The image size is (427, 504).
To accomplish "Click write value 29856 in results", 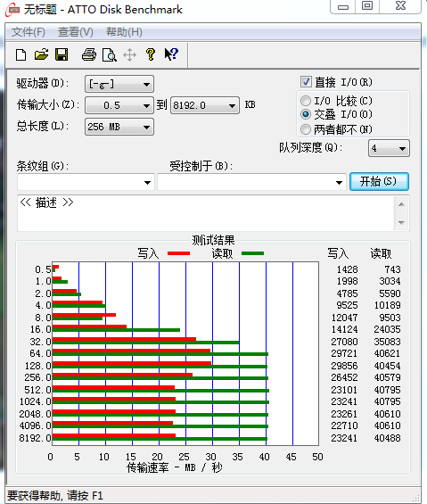I will (344, 366).
